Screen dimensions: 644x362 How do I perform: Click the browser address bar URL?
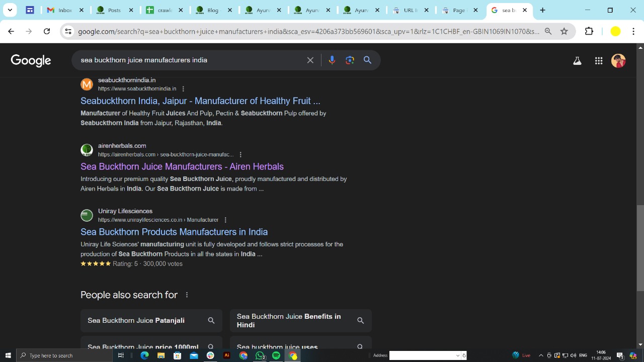click(308, 31)
